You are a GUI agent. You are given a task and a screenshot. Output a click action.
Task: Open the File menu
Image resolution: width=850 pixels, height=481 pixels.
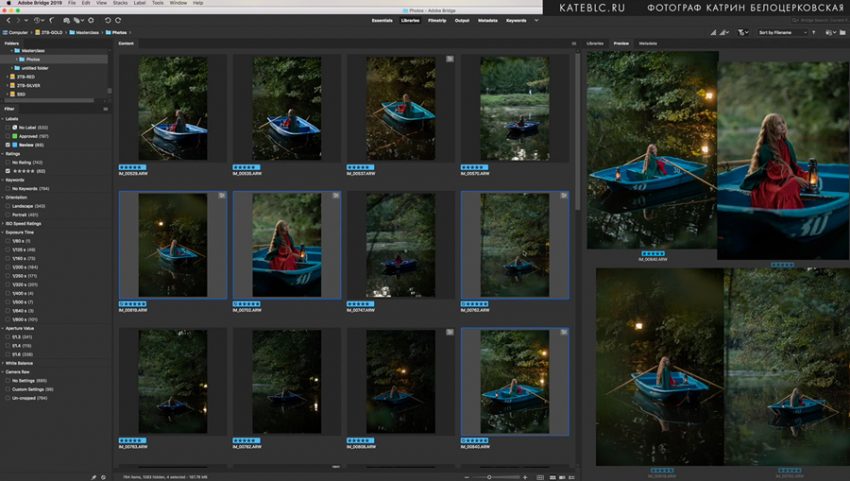[x=72, y=3]
